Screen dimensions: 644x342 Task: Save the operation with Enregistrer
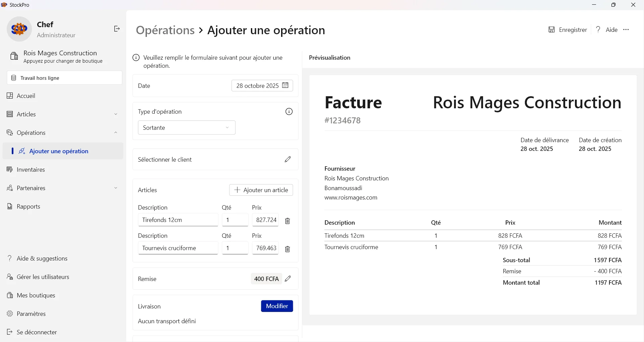pos(568,30)
